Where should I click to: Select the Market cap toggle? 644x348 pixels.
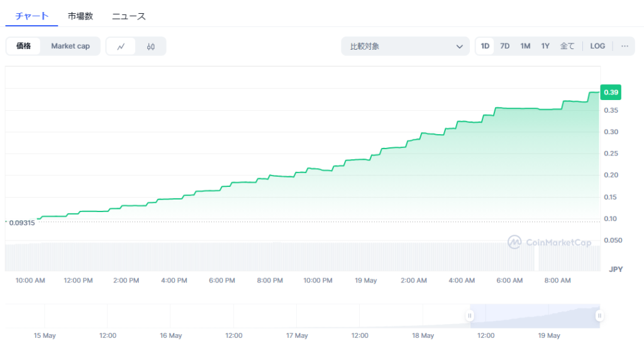(x=70, y=46)
